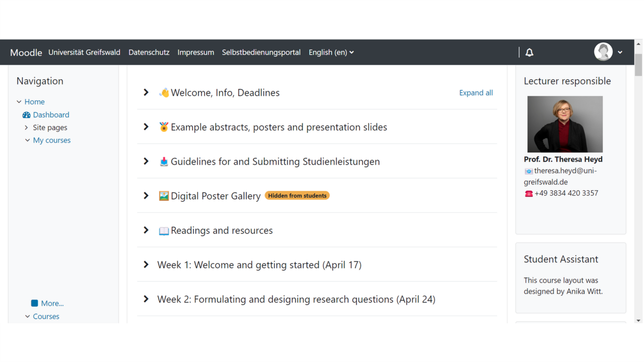
Task: Click the Moodle brand link
Action: (26, 53)
